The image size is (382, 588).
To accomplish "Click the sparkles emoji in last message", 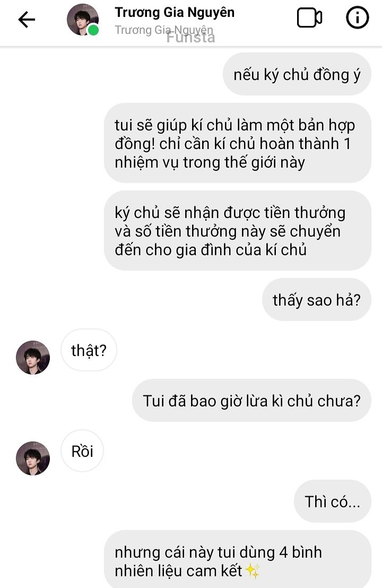I will [x=253, y=571].
